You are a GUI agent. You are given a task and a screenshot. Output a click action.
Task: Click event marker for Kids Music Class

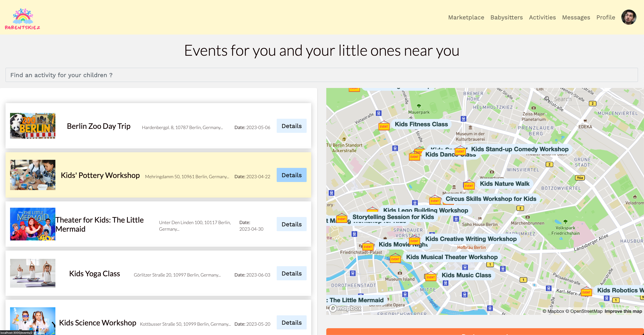pyautogui.click(x=431, y=277)
